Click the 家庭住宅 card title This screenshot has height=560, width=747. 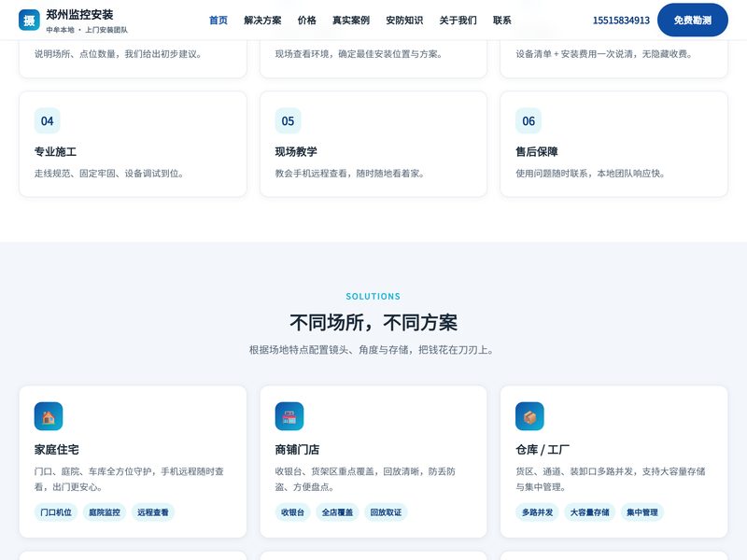pyautogui.click(x=56, y=450)
